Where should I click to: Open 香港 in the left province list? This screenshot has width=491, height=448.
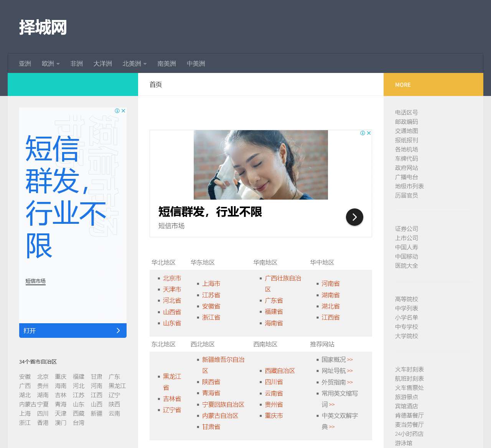point(43,423)
